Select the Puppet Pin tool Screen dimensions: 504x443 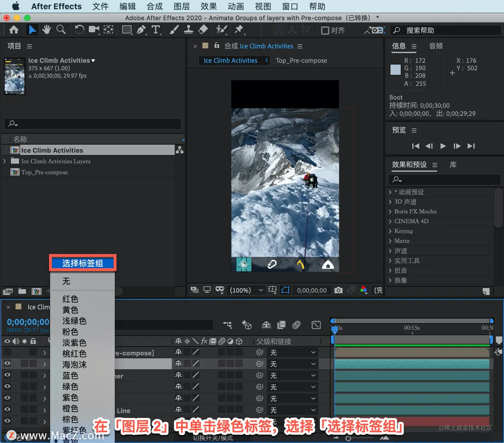(239, 30)
